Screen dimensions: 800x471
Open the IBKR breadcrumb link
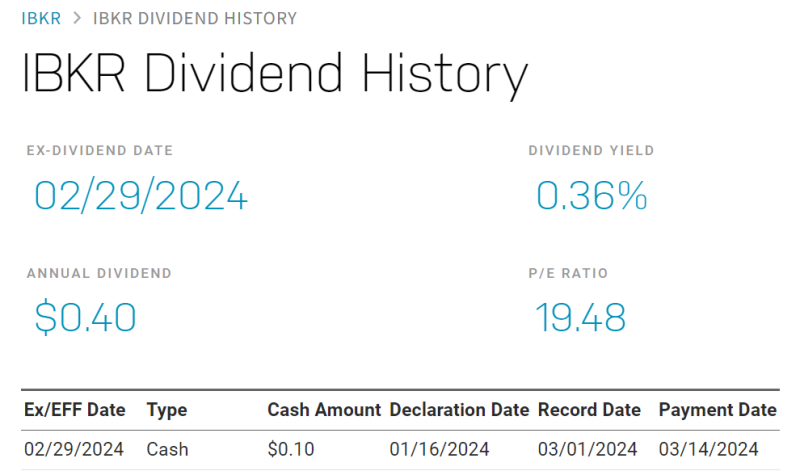[41, 19]
